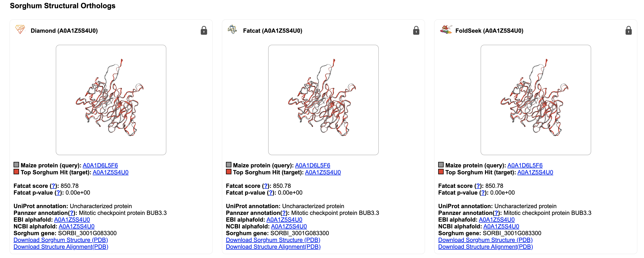644x258 pixels.
Task: Download Sorghum Structure PDB in Fatcat card
Action: tap(273, 240)
